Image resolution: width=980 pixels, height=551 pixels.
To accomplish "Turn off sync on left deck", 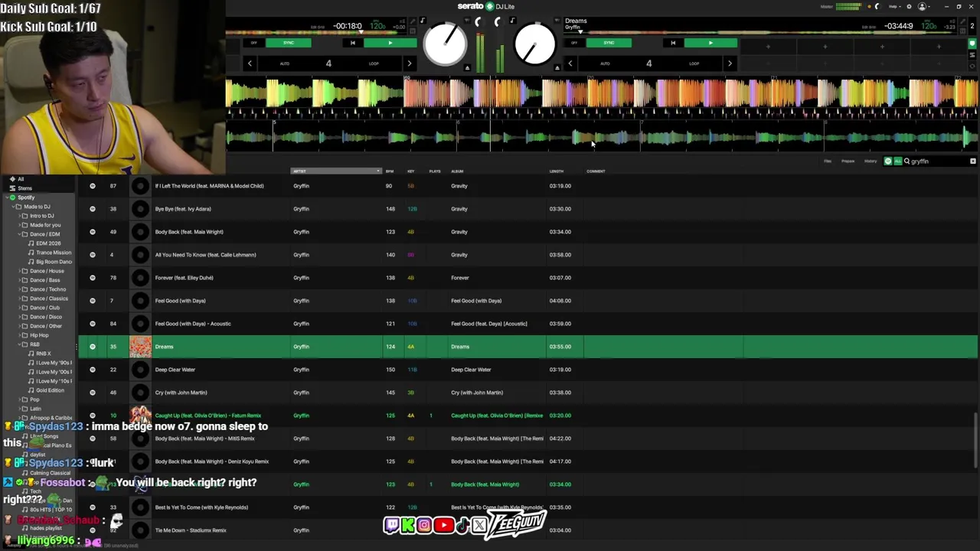I will (254, 43).
